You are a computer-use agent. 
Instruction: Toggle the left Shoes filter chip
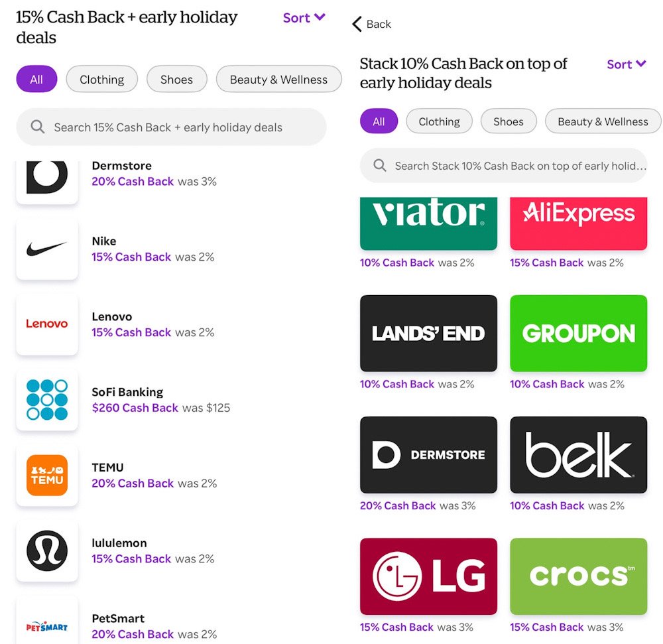pyautogui.click(x=177, y=79)
